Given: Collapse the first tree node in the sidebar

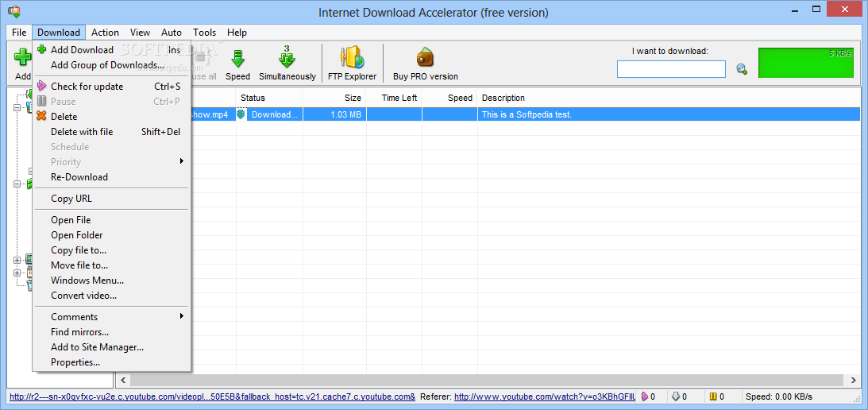Looking at the screenshot, I should pyautogui.click(x=17, y=107).
